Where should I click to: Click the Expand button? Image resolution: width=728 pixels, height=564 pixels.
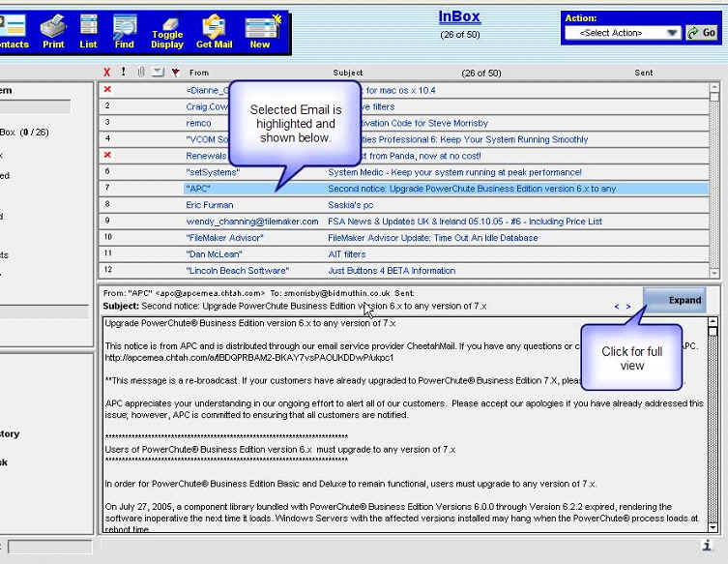tap(675, 300)
